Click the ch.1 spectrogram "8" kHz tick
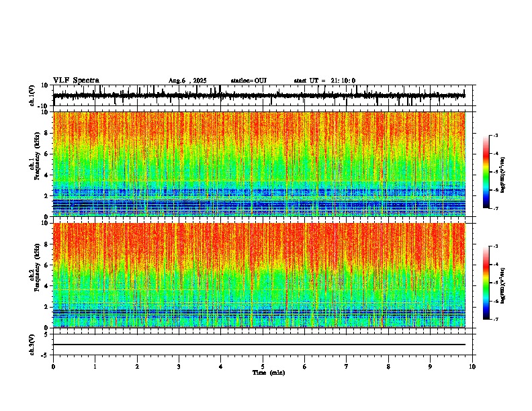Viewport: 532px width, 411px height. point(47,133)
